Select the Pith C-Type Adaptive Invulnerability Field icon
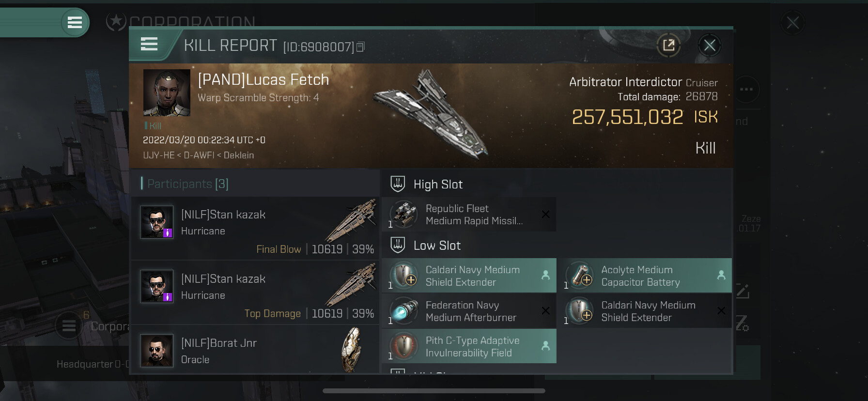The image size is (868, 401). tap(403, 346)
